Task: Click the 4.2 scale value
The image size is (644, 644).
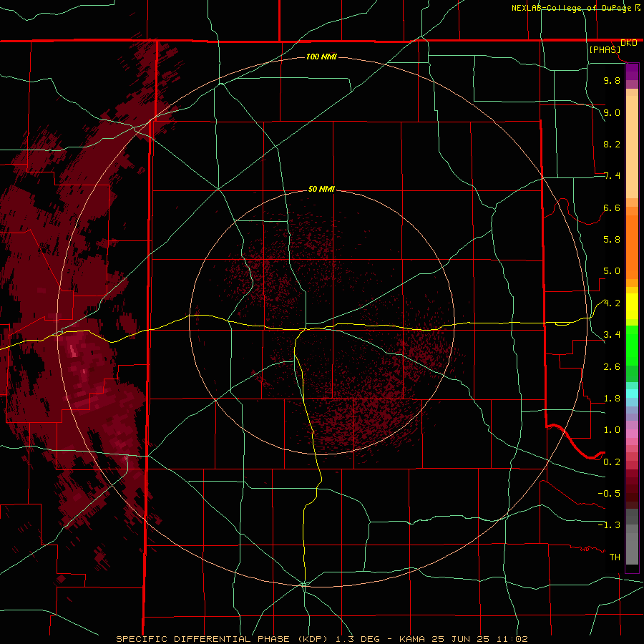Action: (612, 303)
